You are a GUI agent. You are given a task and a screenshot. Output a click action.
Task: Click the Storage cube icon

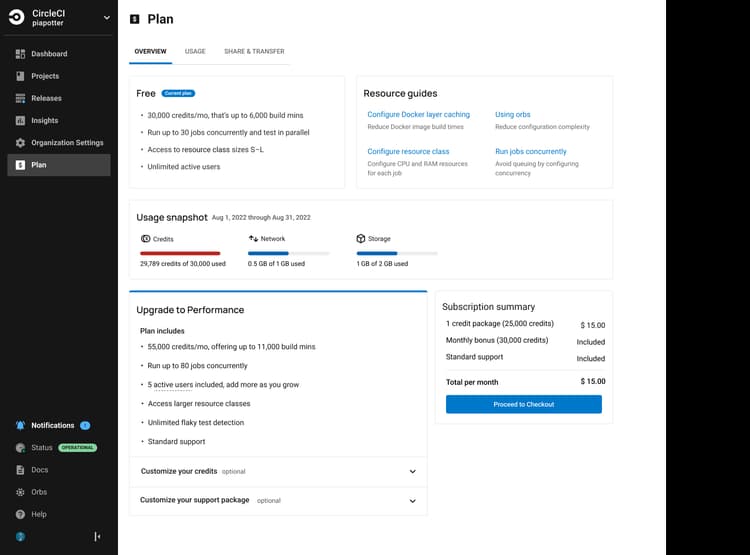pos(361,238)
